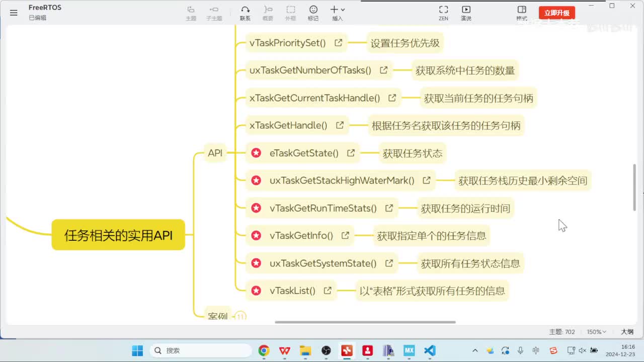Expand the collapsed 案例 node count badge

pos(240,316)
